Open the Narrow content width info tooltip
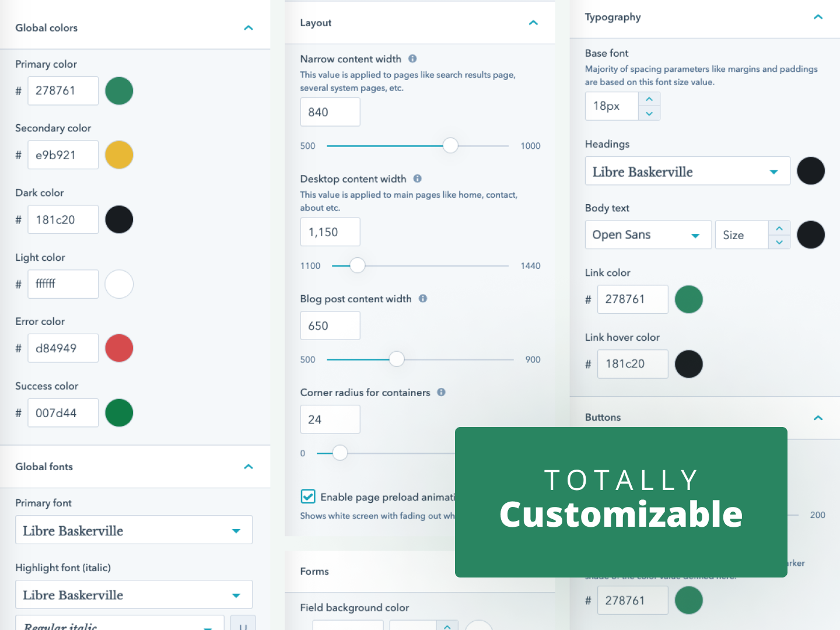This screenshot has height=630, width=840. [412, 58]
